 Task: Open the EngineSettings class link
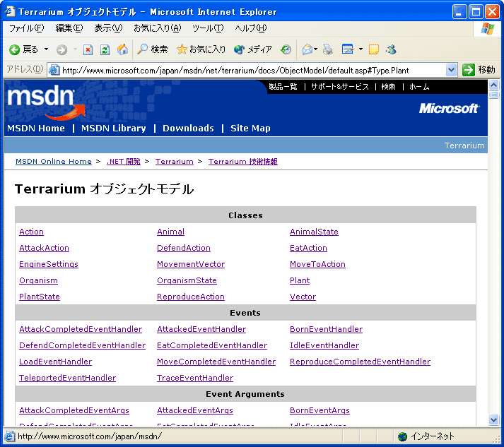click(x=49, y=264)
